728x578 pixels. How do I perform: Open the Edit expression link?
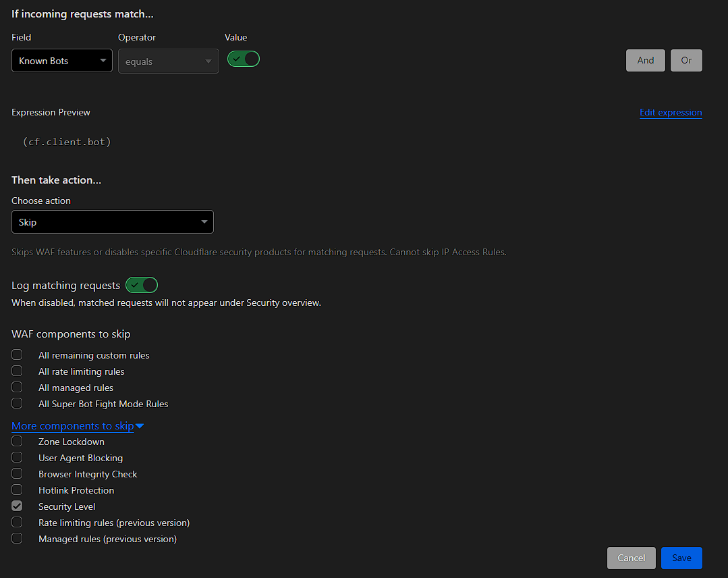tap(670, 113)
